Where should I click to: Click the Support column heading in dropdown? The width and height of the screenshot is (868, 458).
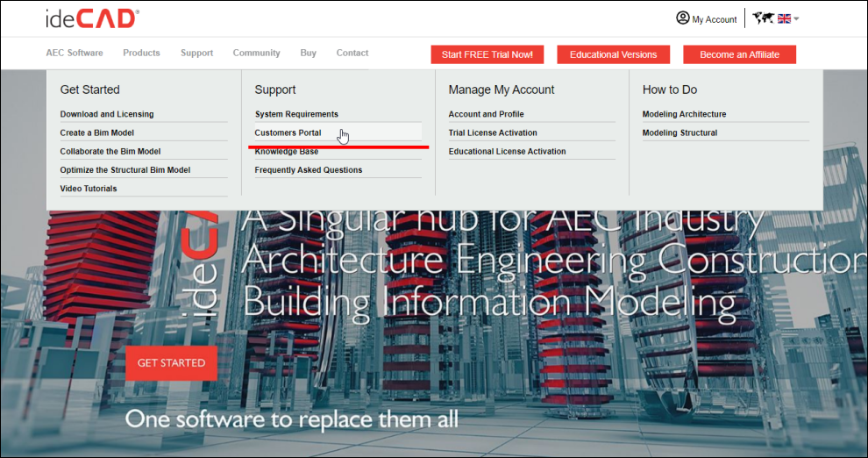coord(275,89)
